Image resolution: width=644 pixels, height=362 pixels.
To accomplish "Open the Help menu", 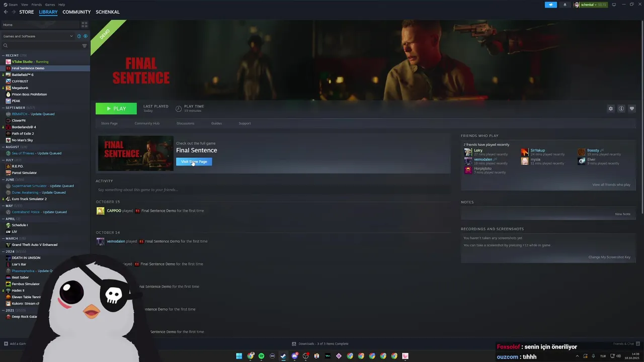I will [x=61, y=5].
